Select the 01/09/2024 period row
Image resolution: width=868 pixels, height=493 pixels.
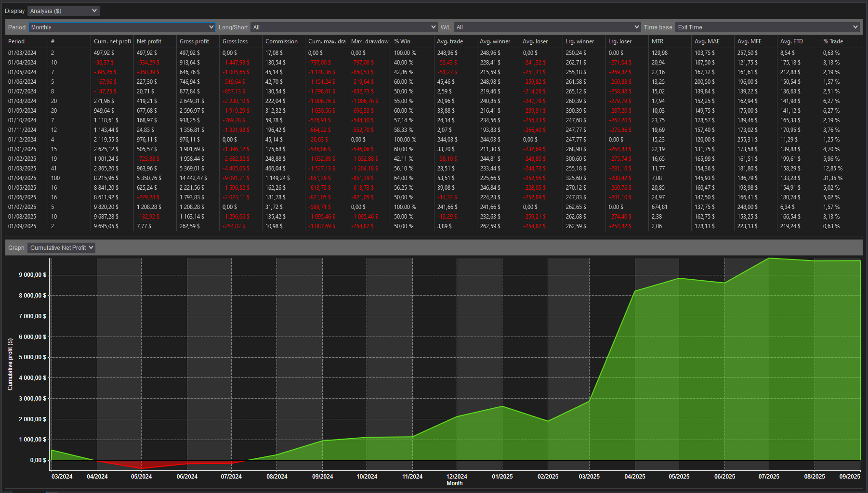(x=434, y=111)
